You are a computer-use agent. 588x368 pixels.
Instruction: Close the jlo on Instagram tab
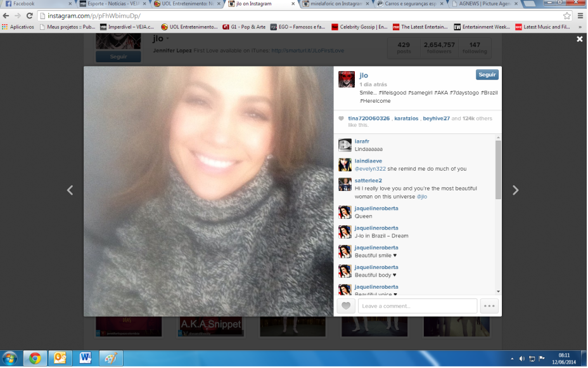pos(293,4)
